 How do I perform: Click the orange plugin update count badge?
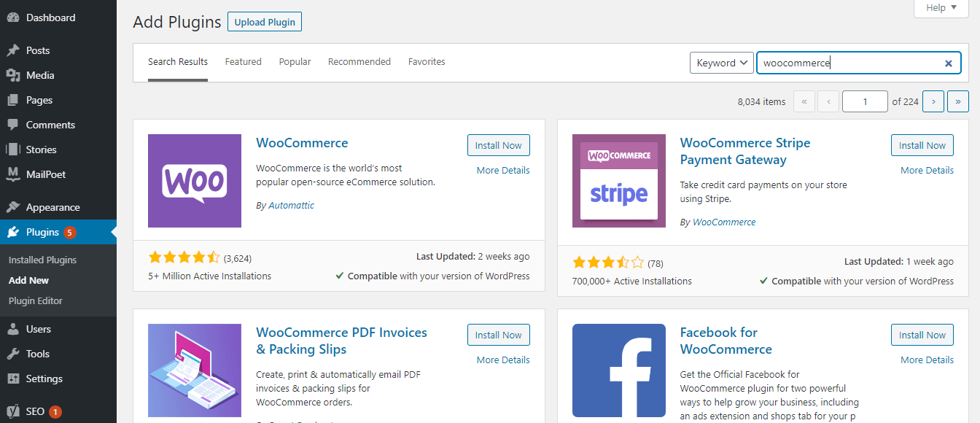[69, 233]
